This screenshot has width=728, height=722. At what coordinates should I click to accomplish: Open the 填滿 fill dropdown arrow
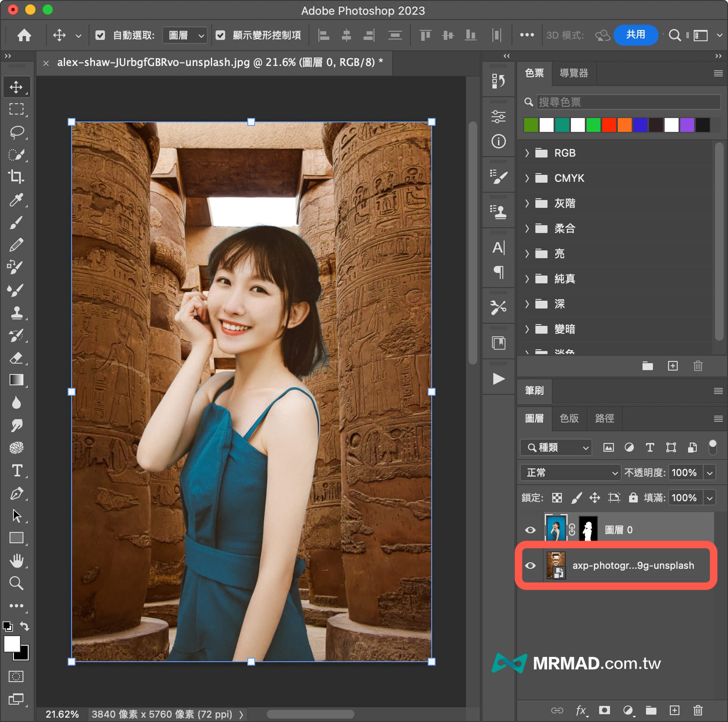tap(710, 498)
